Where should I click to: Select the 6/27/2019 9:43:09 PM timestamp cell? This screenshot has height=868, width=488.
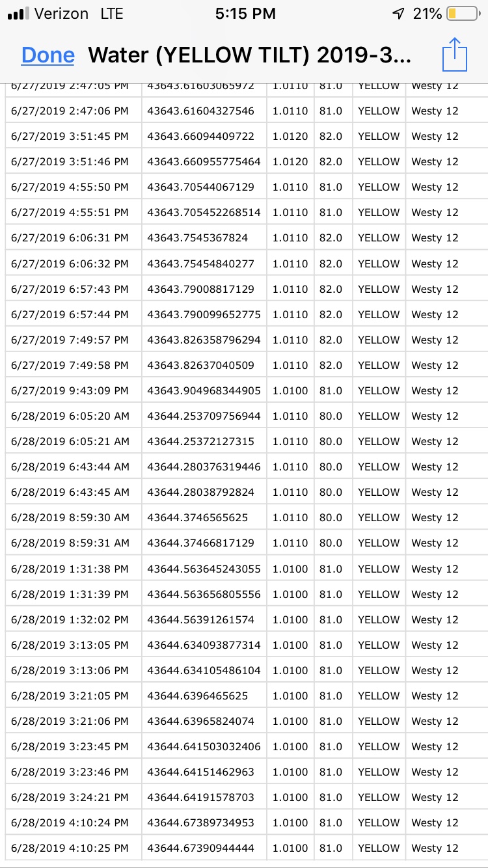(x=74, y=391)
